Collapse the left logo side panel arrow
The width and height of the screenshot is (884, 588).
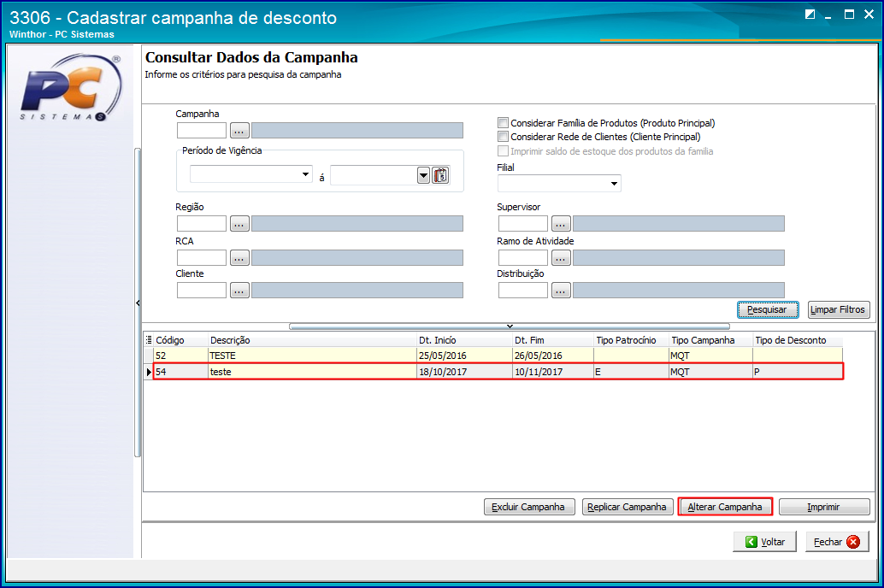pyautogui.click(x=138, y=303)
